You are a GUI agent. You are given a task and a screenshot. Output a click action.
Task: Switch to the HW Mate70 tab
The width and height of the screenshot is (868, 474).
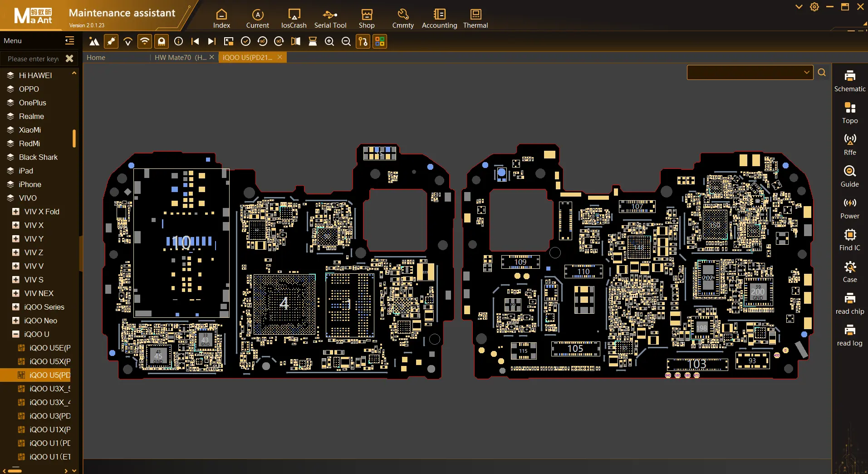[x=181, y=58]
